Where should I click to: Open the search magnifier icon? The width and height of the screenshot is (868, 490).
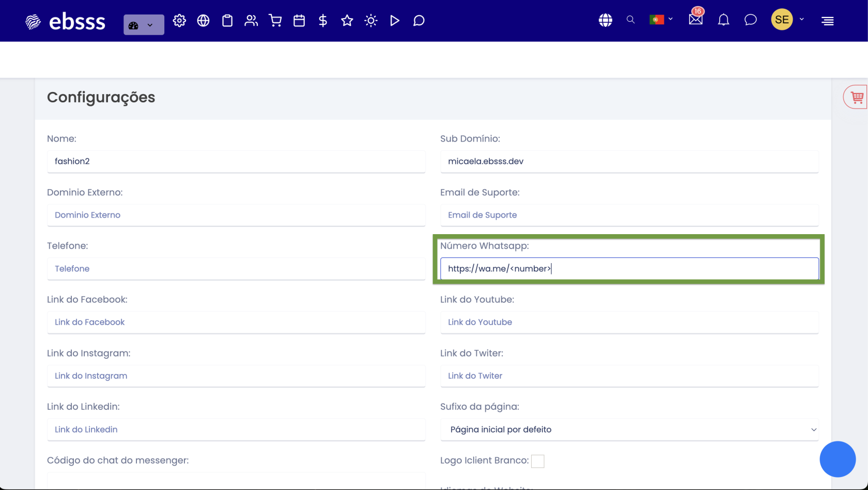click(630, 20)
